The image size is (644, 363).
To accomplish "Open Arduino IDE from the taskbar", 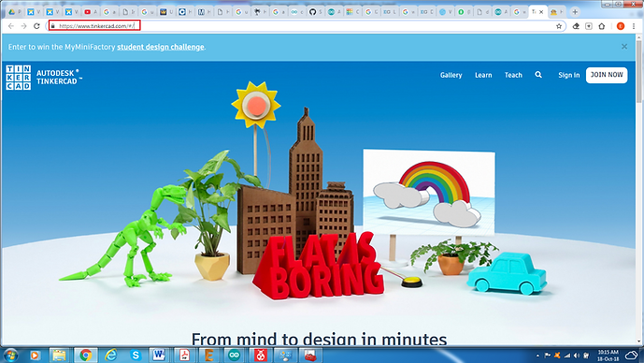I will pyautogui.click(x=234, y=355).
